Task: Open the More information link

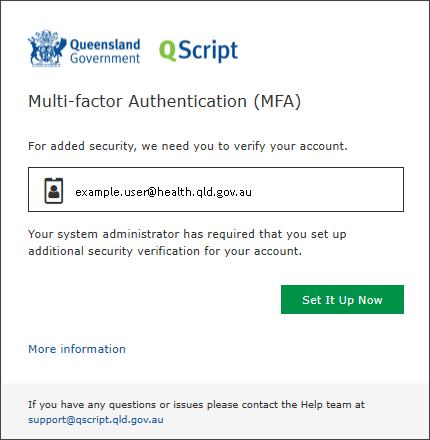Action: pyautogui.click(x=77, y=349)
